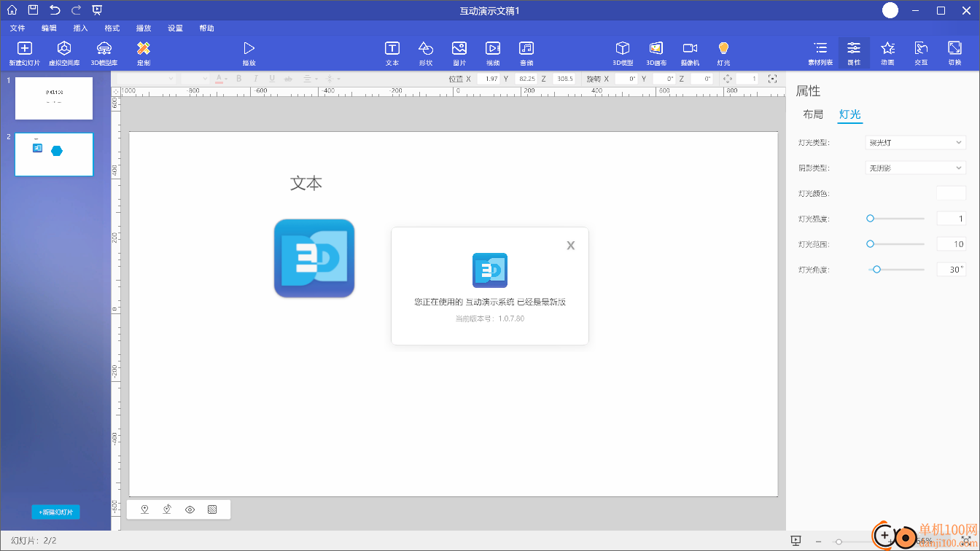Image resolution: width=980 pixels, height=551 pixels.
Task: Open the 属性 properties panel
Action: [854, 53]
